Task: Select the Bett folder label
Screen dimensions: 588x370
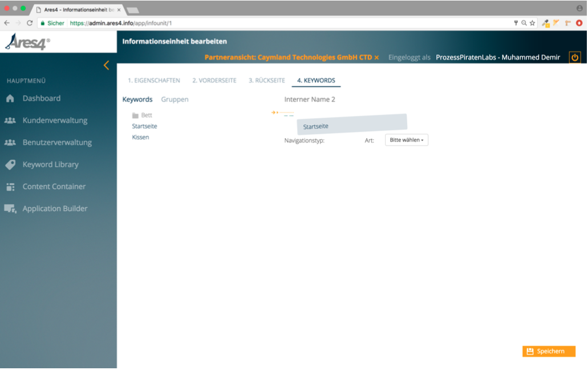Action: coord(147,115)
